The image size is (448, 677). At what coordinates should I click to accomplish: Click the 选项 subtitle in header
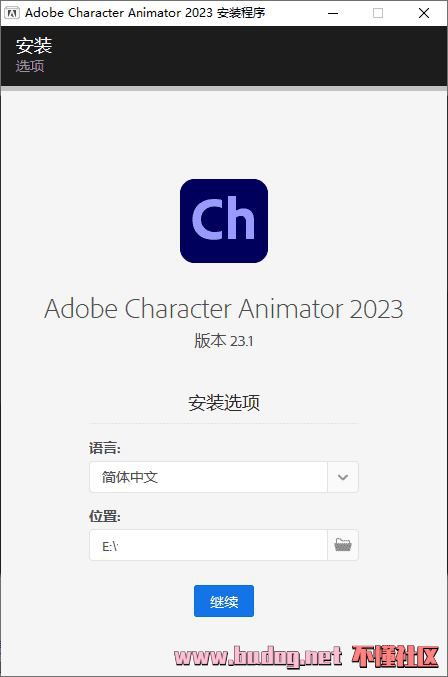pyautogui.click(x=30, y=66)
